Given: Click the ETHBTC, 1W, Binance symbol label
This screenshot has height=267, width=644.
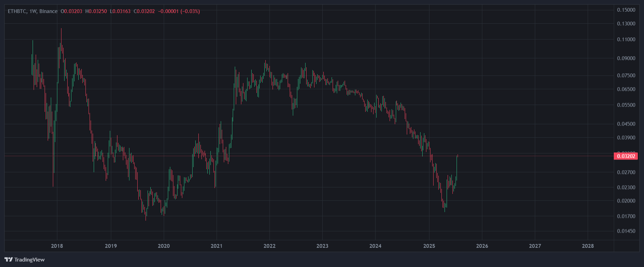Looking at the screenshot, I should [x=33, y=11].
